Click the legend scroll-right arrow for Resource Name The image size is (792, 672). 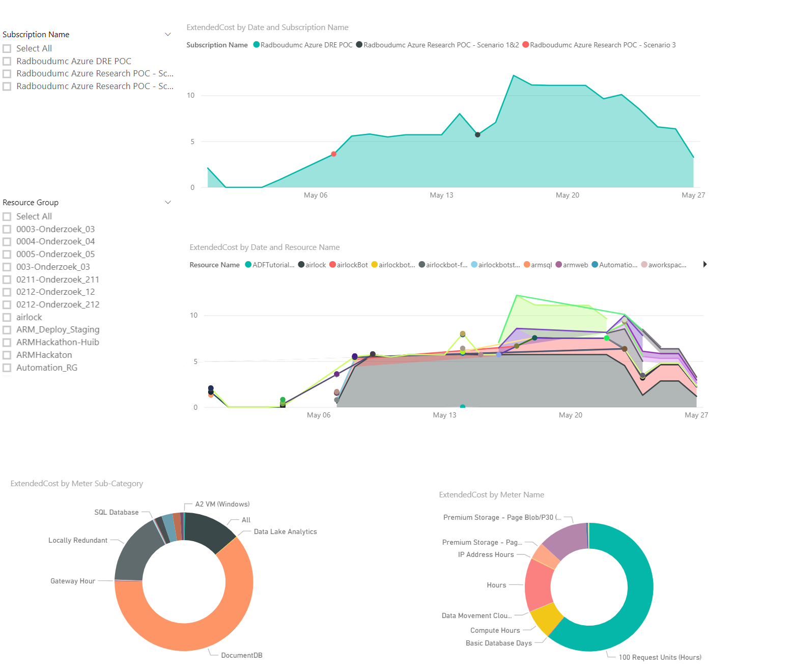pyautogui.click(x=705, y=264)
